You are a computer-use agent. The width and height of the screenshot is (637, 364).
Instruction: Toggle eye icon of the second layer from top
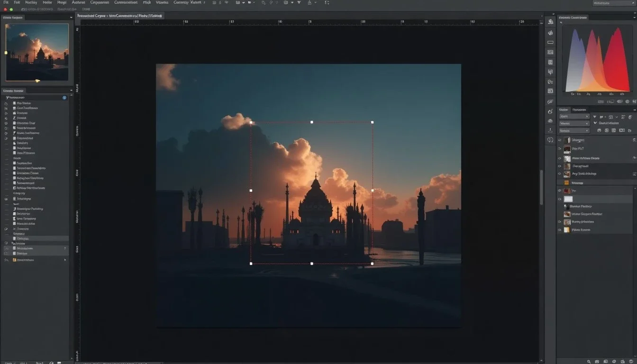(x=560, y=149)
